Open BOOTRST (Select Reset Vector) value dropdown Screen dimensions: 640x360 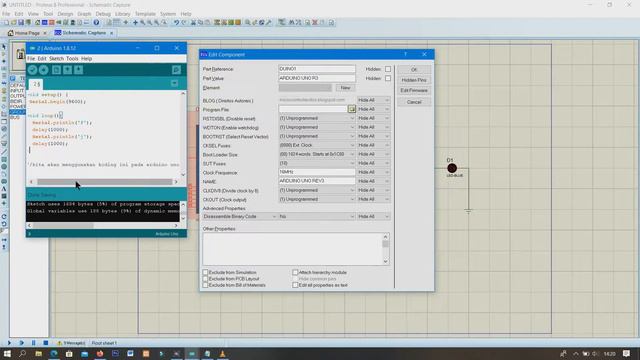coord(317,136)
